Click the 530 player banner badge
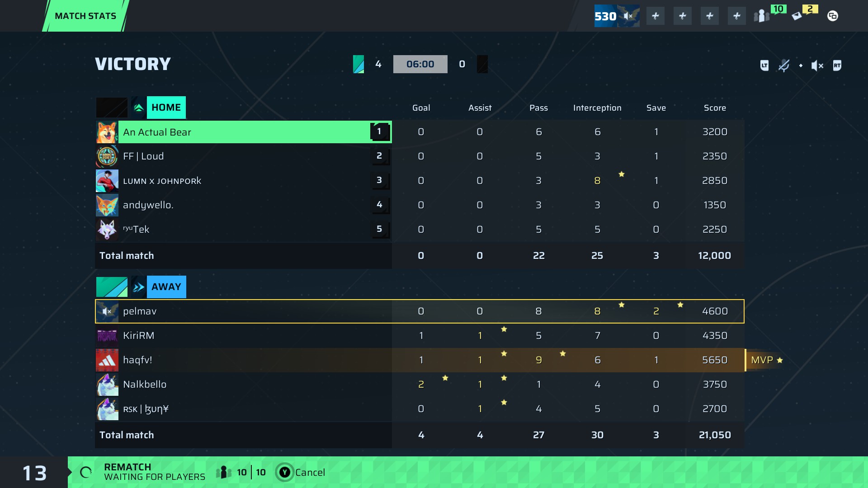This screenshot has height=488, width=868. pos(617,16)
